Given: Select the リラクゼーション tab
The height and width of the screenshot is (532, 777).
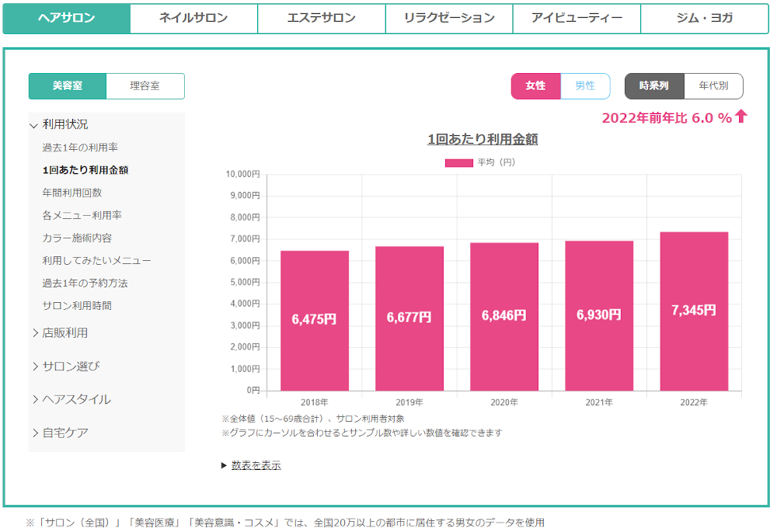Looking at the screenshot, I should pos(449,19).
